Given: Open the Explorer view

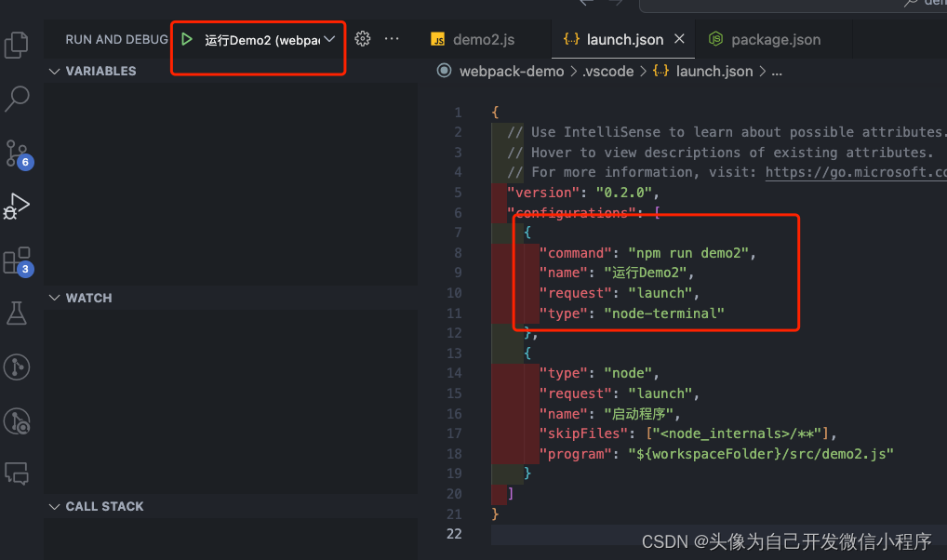Looking at the screenshot, I should pyautogui.click(x=17, y=45).
